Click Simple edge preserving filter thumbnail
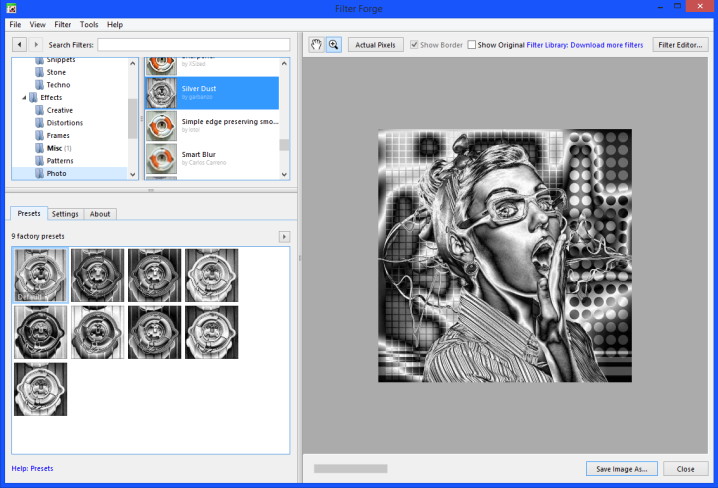This screenshot has width=718, height=488. coord(161,126)
